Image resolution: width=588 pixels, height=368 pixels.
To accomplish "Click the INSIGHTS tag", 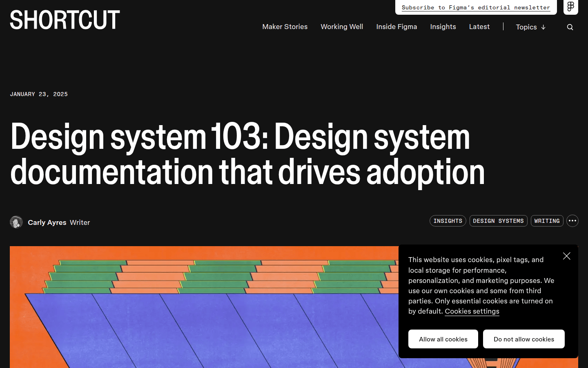I will click(x=448, y=221).
